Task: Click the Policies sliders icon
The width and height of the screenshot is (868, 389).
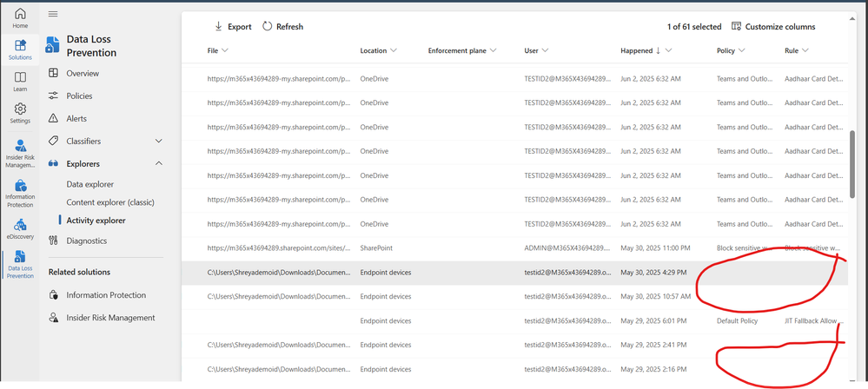Action: [53, 96]
